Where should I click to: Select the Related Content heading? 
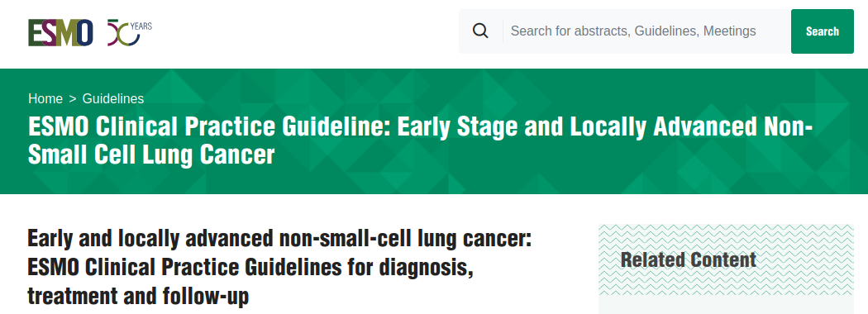[688, 259]
